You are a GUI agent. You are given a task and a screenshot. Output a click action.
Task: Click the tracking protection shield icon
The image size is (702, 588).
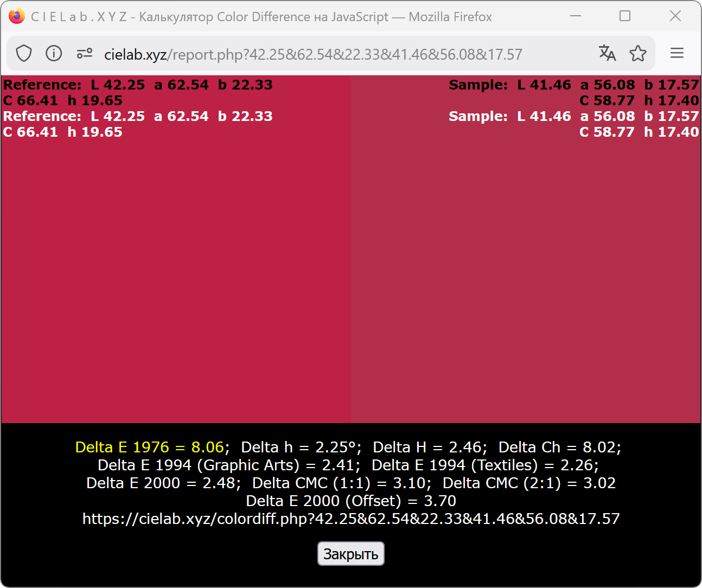pos(24,54)
